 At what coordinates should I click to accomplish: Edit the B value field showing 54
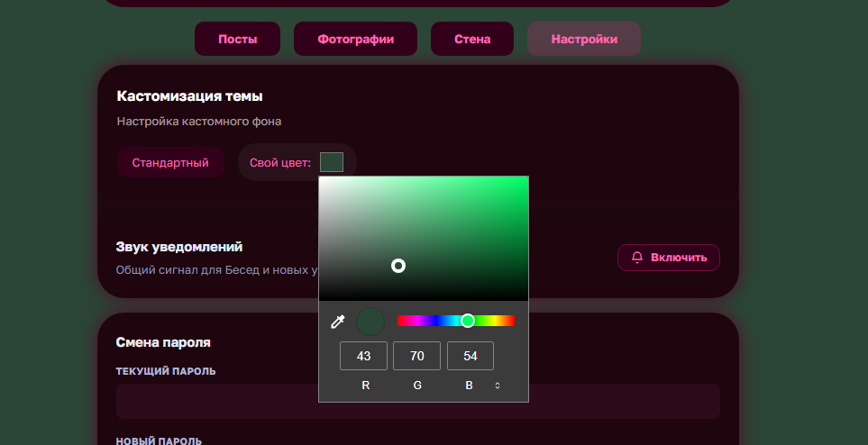click(470, 356)
